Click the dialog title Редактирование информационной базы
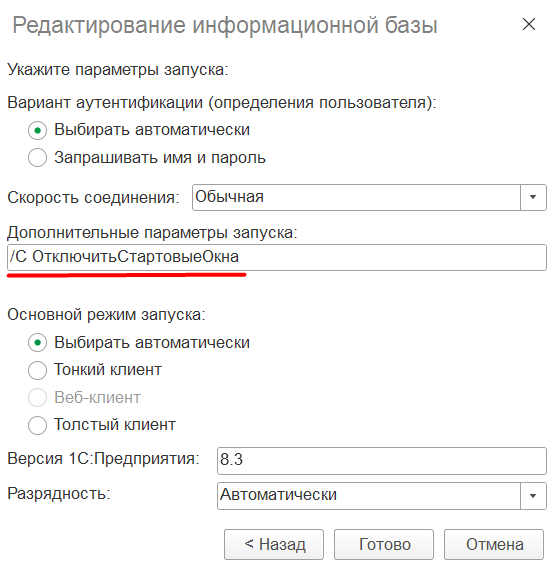Image resolution: width=553 pixels, height=572 pixels. pos(225,26)
